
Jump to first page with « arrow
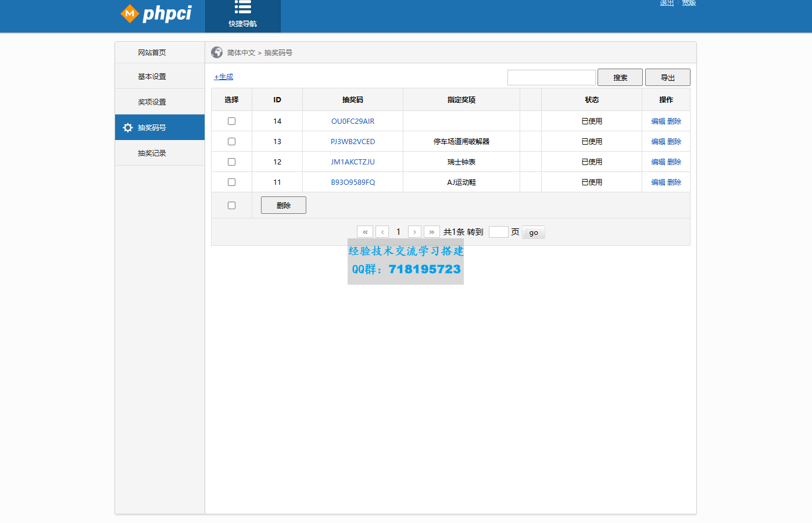[x=365, y=231]
